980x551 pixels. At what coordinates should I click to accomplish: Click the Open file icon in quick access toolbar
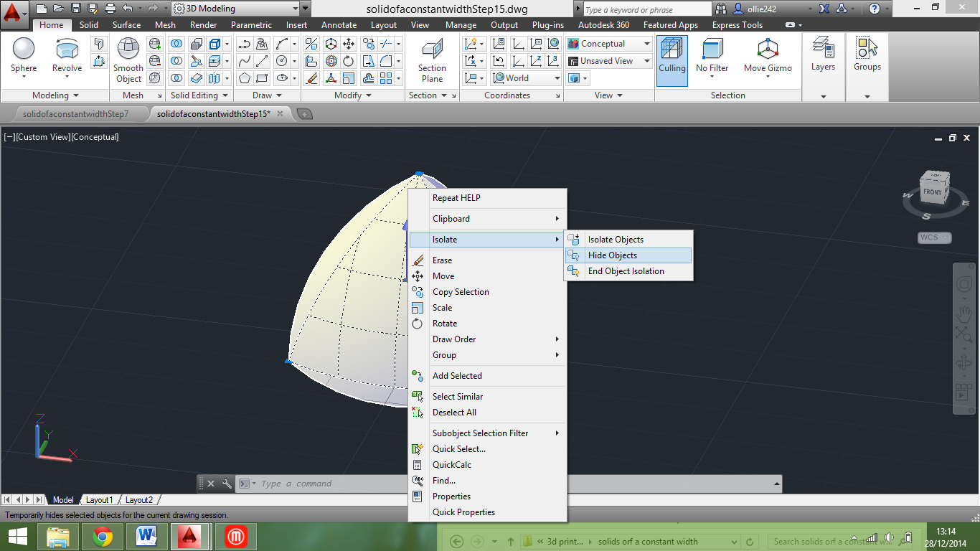pos(59,9)
